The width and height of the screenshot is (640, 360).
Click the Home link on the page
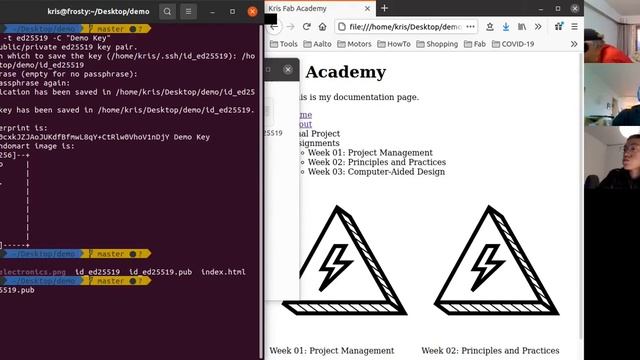[x=306, y=115]
